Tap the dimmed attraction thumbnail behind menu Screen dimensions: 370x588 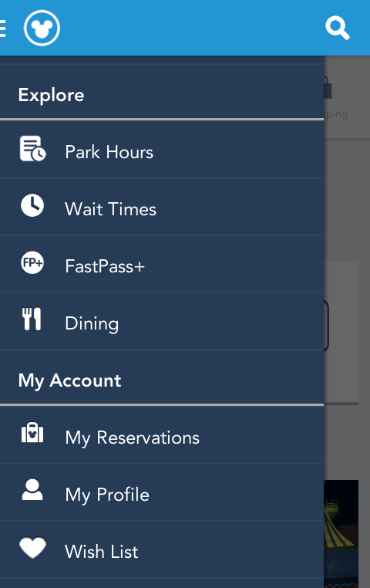click(341, 534)
